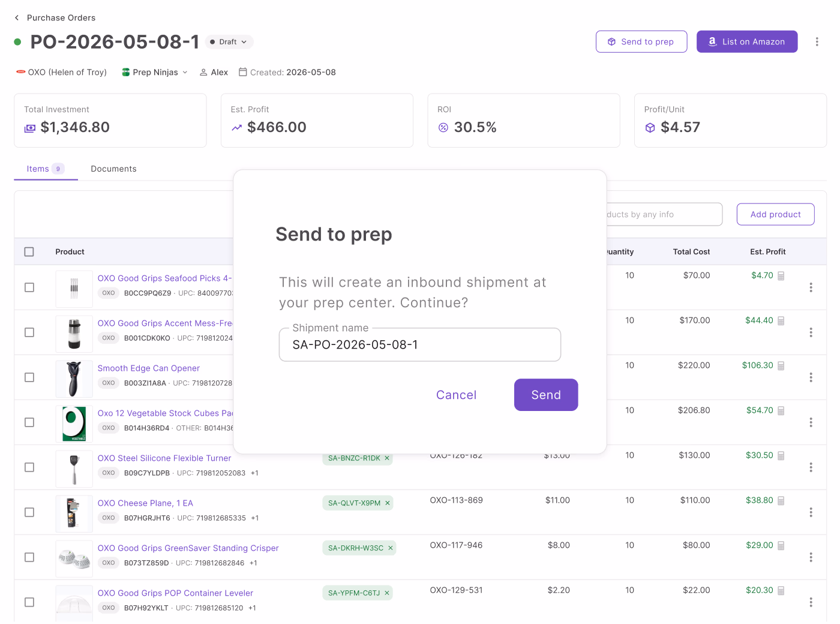Click the OXO-113-869 SKU cell
840x624 pixels.
tap(457, 500)
